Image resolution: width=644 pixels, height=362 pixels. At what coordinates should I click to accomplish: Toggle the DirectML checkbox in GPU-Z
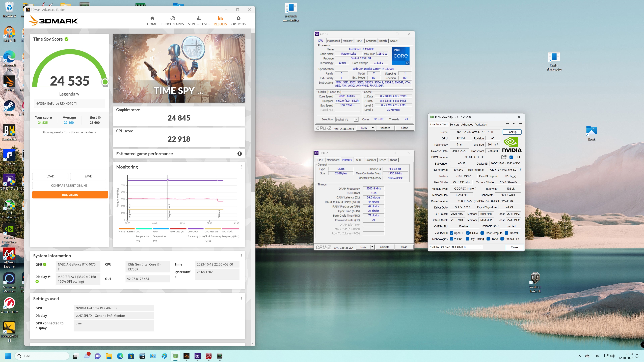506,233
